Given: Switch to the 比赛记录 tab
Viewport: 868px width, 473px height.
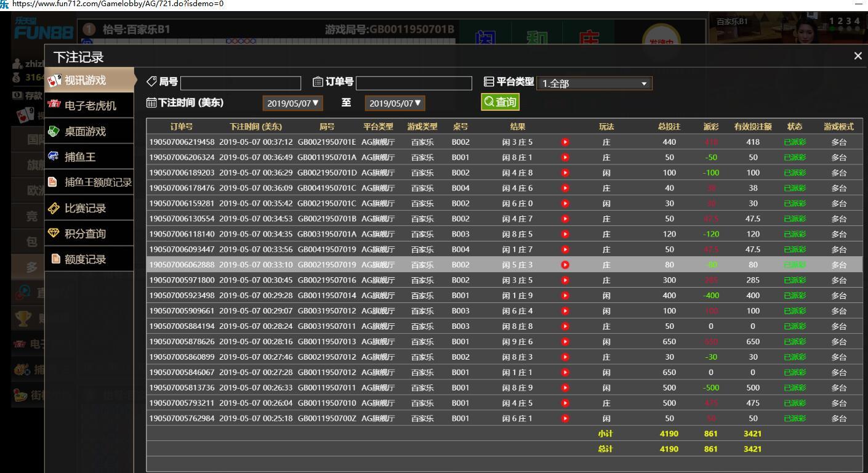Looking at the screenshot, I should pos(89,208).
